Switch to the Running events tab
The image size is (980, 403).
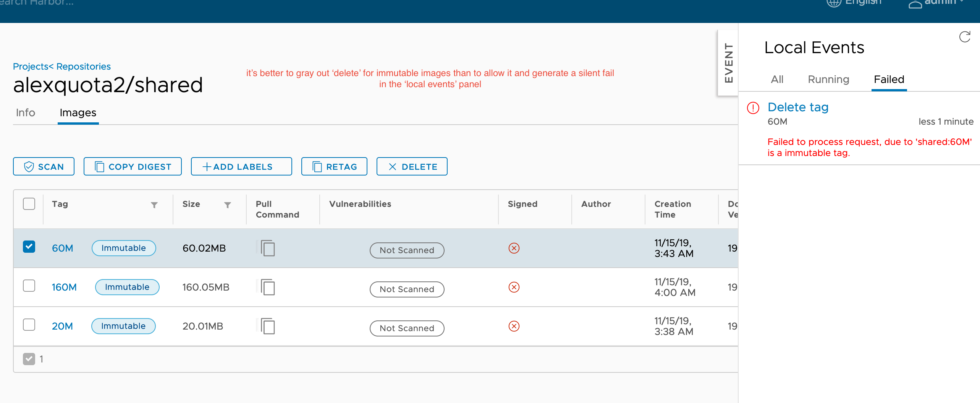coord(828,80)
